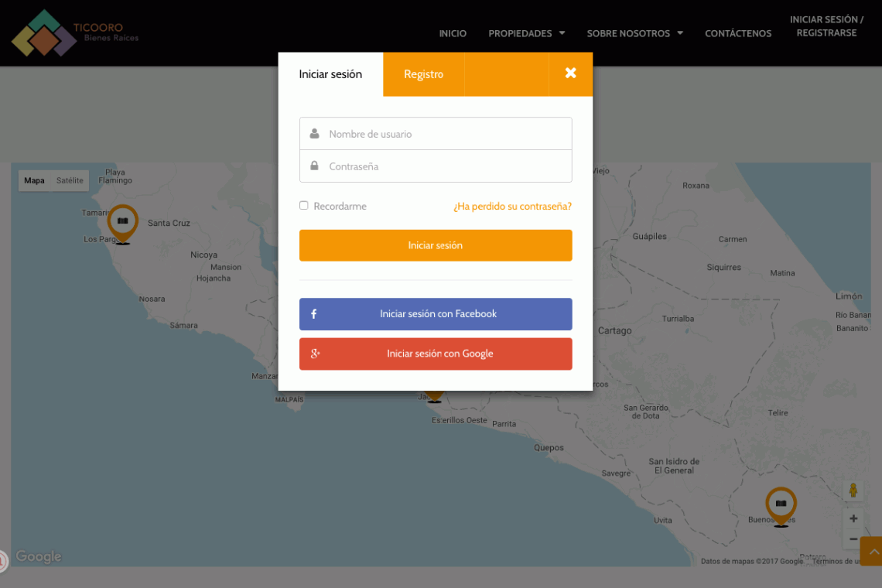The image size is (882, 588).
Task: Click the map marker near Buenos Aires
Action: tap(780, 505)
